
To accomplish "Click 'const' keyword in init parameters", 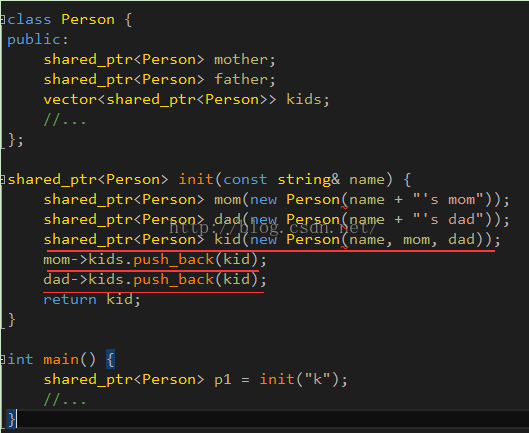I will [245, 180].
